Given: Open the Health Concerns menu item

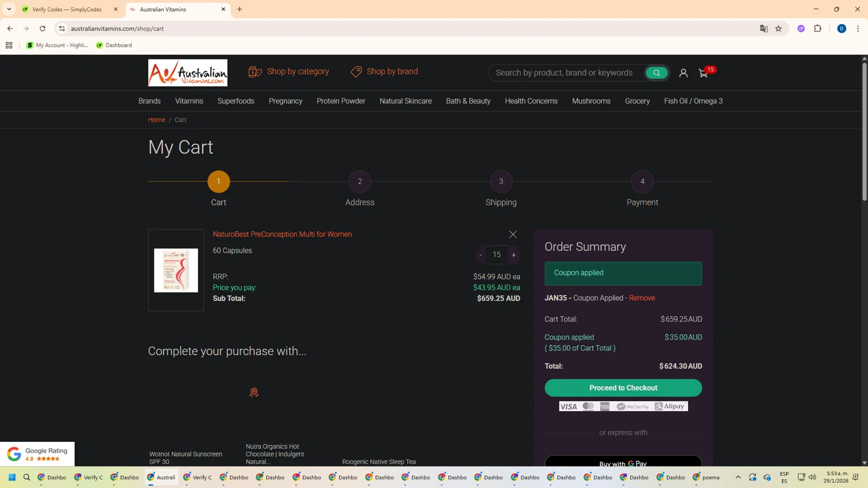Looking at the screenshot, I should (531, 101).
